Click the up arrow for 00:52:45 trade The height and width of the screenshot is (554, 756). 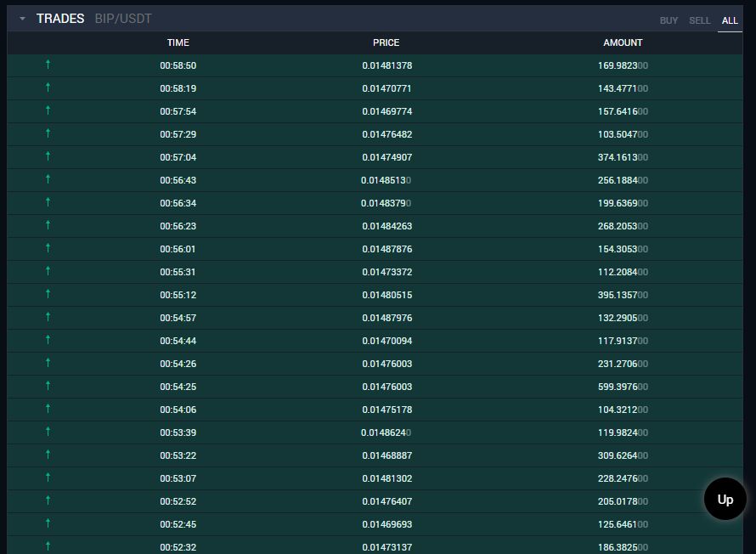[x=48, y=523]
